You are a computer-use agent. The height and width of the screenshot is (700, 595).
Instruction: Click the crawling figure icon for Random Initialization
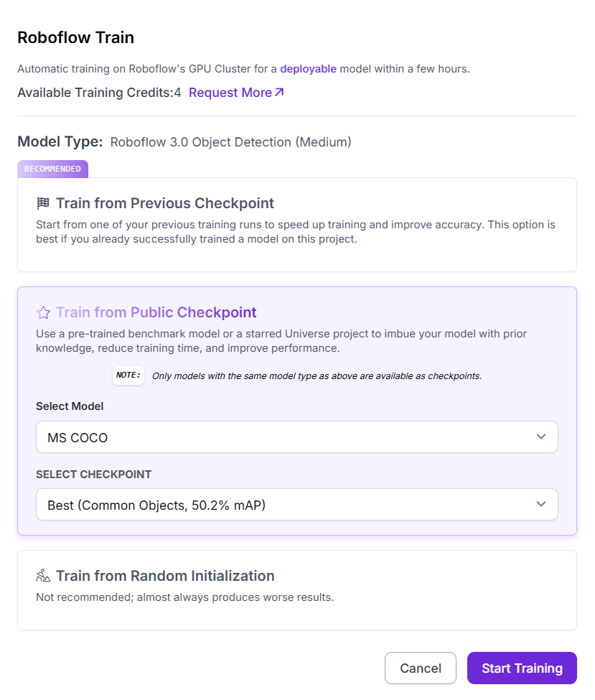[x=43, y=576]
